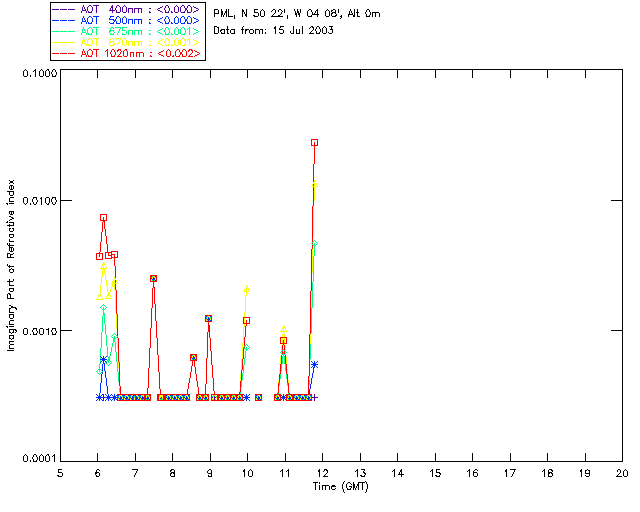Click the highest red square marker near 12
Viewport: 640px width, 512px height.
tap(314, 142)
